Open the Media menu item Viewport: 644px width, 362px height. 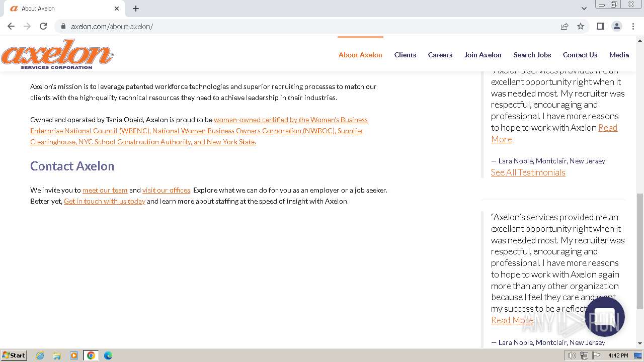619,55
